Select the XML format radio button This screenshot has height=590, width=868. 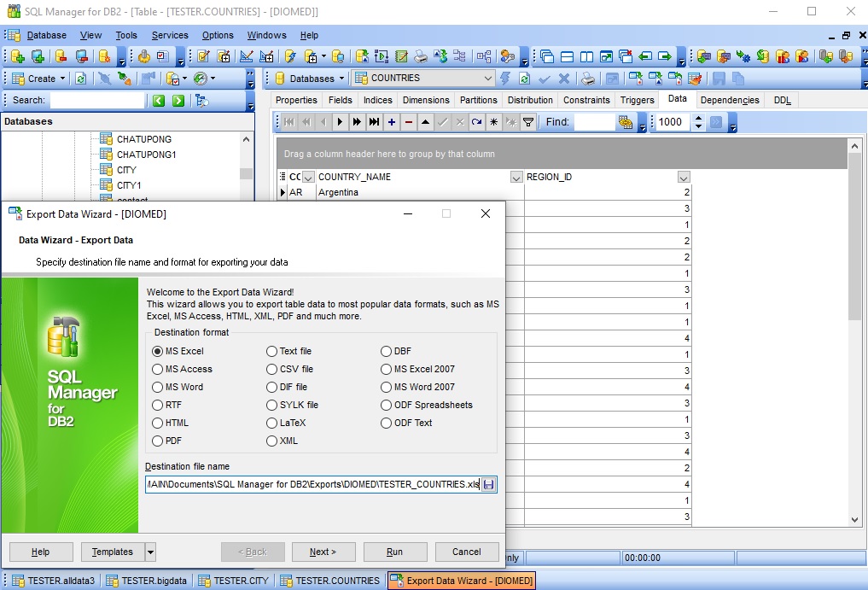pyautogui.click(x=271, y=441)
